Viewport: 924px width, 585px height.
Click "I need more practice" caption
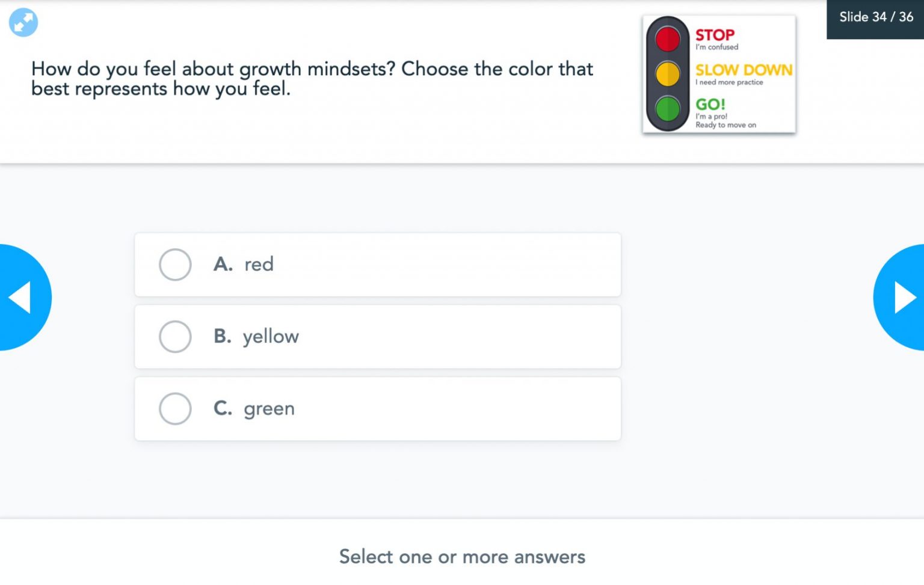[x=729, y=82]
